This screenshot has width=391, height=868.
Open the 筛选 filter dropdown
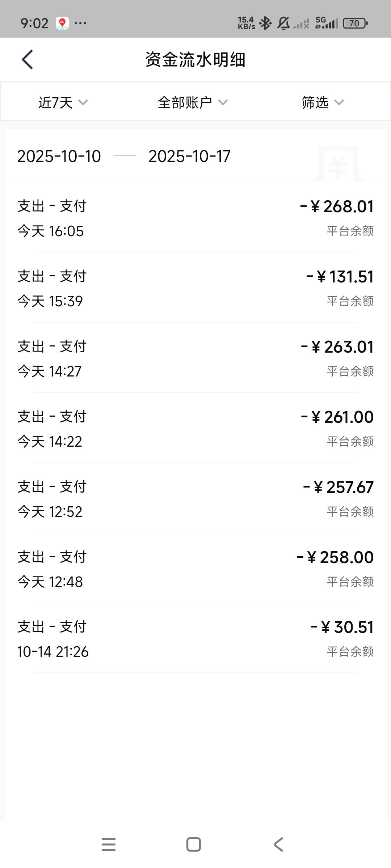322,102
